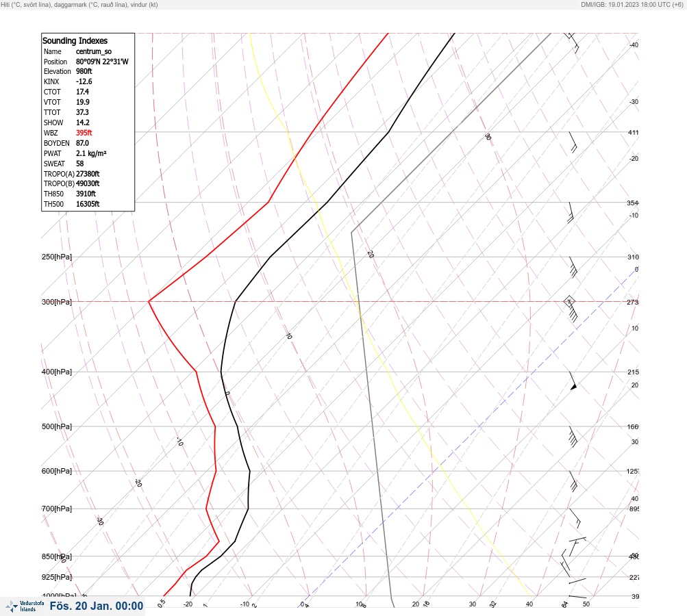This screenshot has width=687, height=616.
Task: Click the TH850 value '3910ft'
Action: 86,194
